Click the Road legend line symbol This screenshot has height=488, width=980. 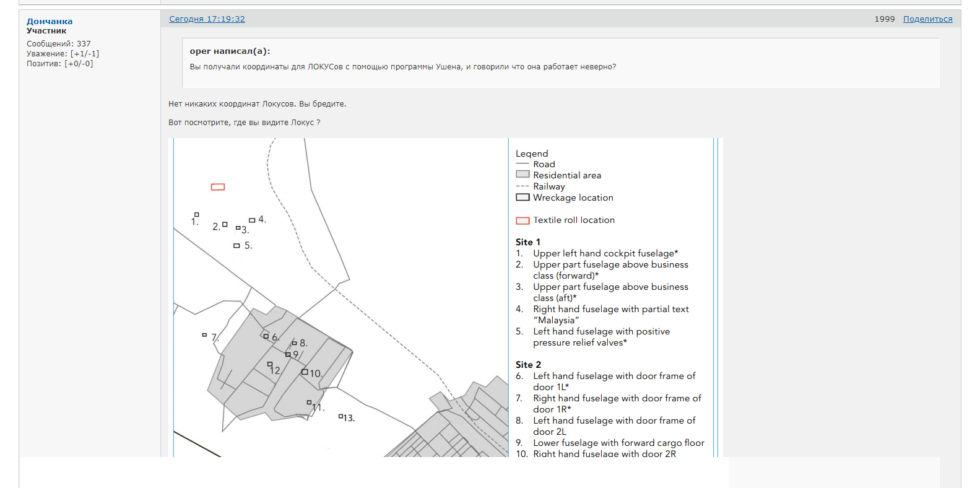(523, 164)
